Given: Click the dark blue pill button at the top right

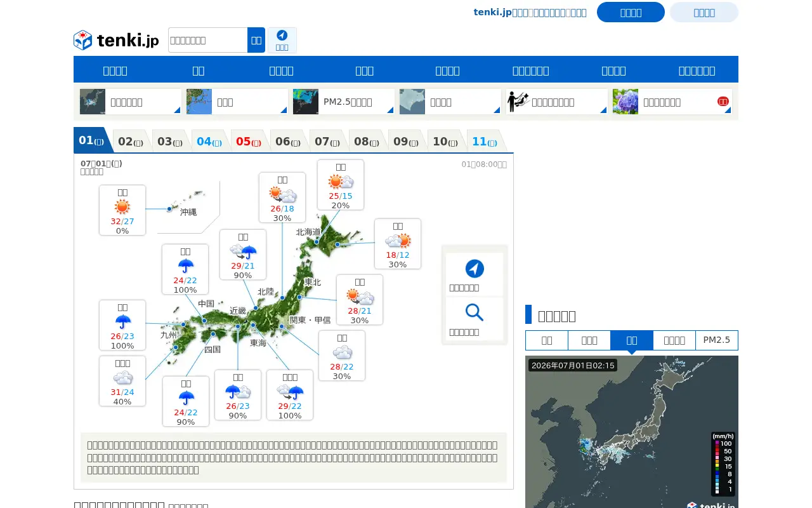Looking at the screenshot, I should 631,12.
